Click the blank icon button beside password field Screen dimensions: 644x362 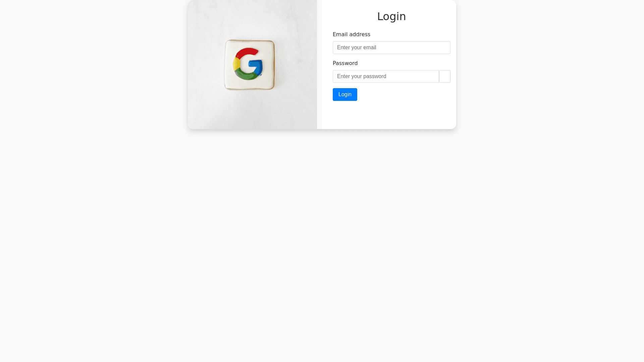pyautogui.click(x=445, y=76)
